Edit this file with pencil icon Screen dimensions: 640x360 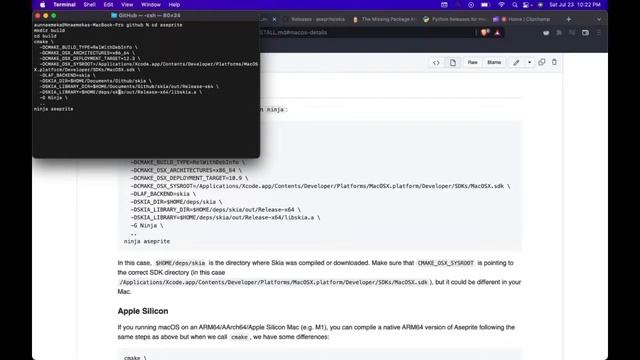516,62
